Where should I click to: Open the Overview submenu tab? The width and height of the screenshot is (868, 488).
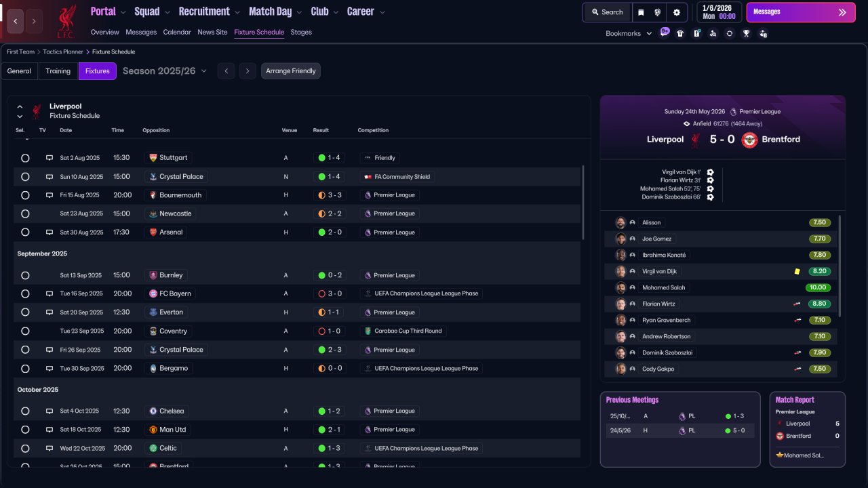(x=105, y=33)
